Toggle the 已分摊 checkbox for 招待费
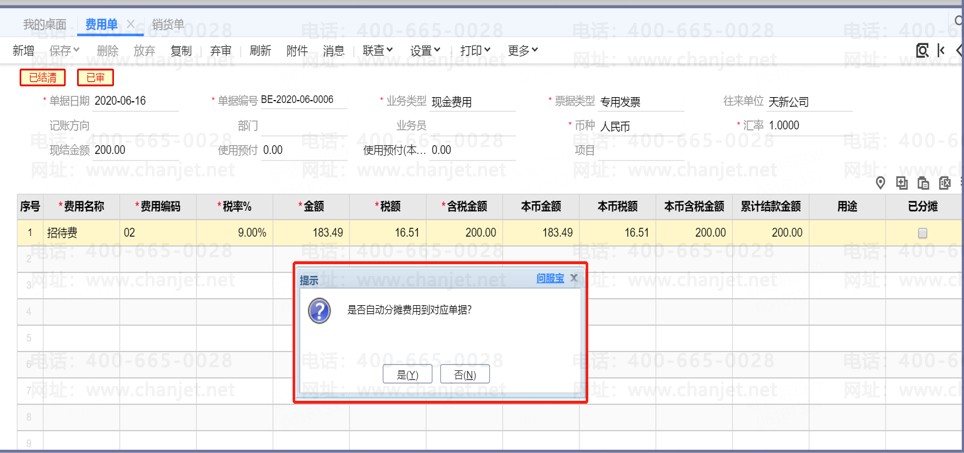The width and height of the screenshot is (964, 453). [x=922, y=233]
